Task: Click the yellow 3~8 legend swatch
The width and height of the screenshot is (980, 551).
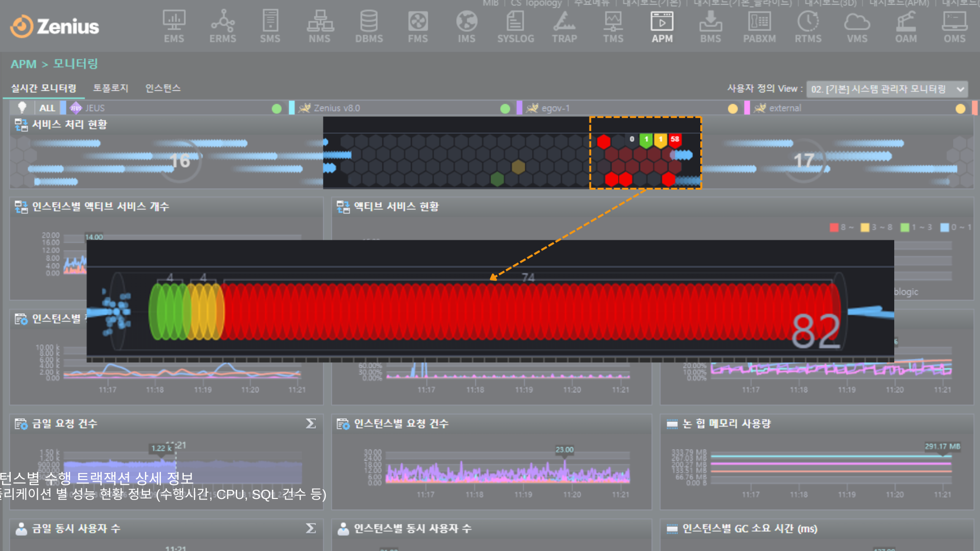Action: coord(865,228)
